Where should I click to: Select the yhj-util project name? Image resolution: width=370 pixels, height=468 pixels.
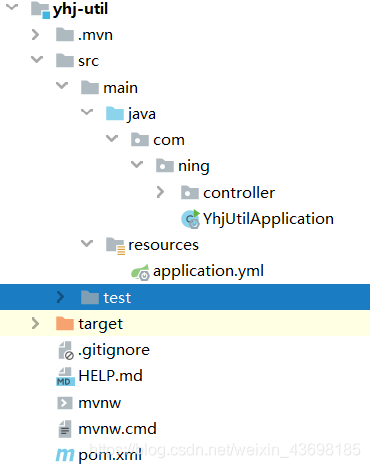pos(80,9)
